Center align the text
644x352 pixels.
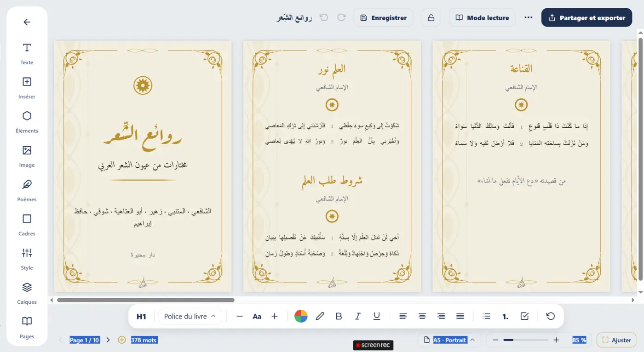(x=422, y=316)
